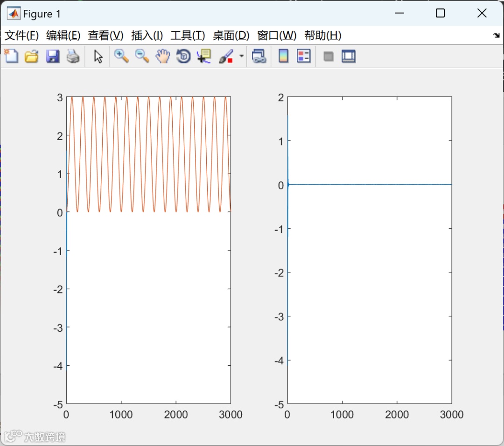
Task: Open the 工具(T) menu
Action: [188, 35]
